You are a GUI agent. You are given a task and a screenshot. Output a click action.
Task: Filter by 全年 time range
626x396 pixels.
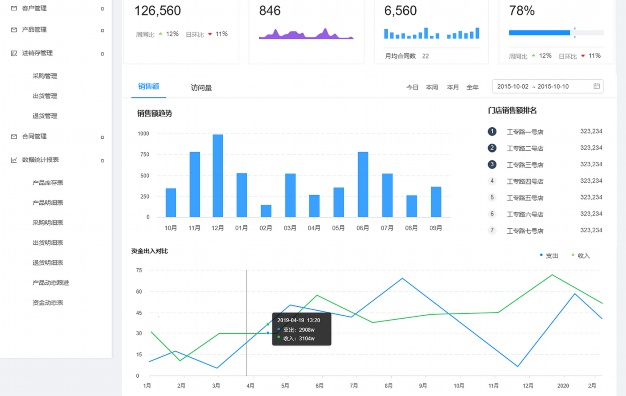472,87
